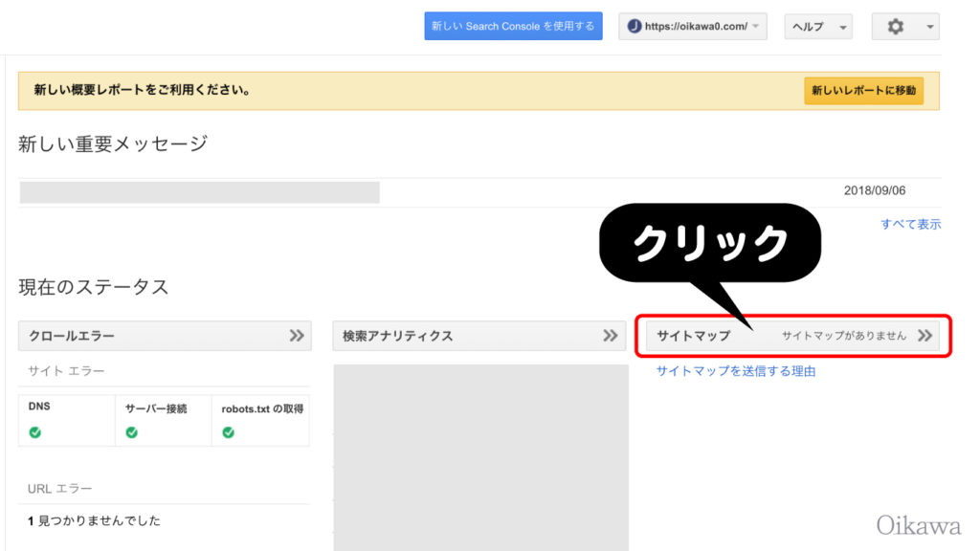Click the double chevron on クロールエラー
The height and width of the screenshot is (551, 980).
click(297, 336)
